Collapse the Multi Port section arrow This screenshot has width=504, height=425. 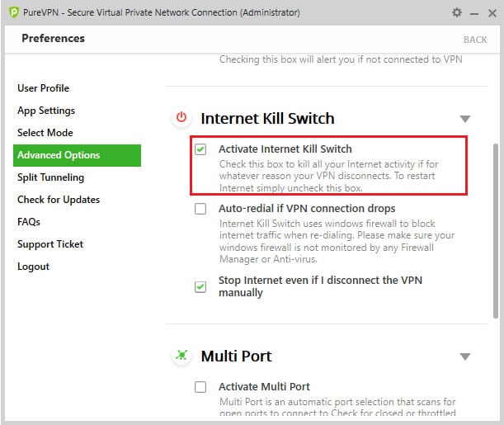pos(465,357)
